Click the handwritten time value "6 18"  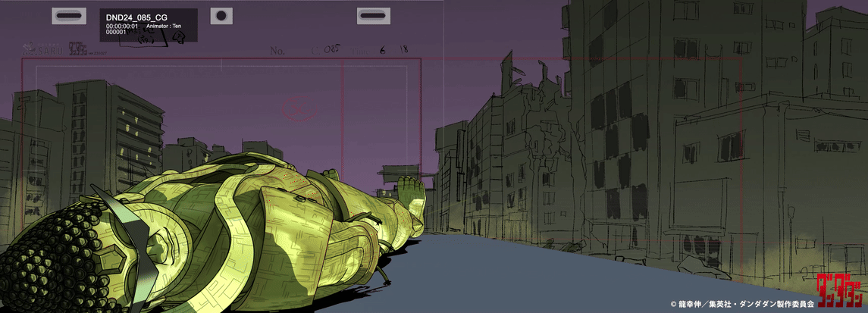click(395, 50)
